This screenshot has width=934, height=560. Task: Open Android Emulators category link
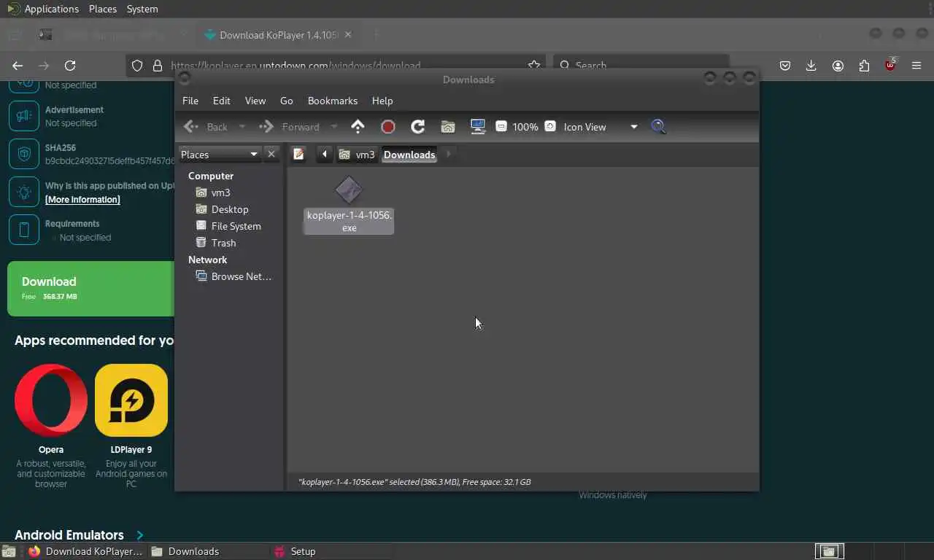(x=79, y=535)
